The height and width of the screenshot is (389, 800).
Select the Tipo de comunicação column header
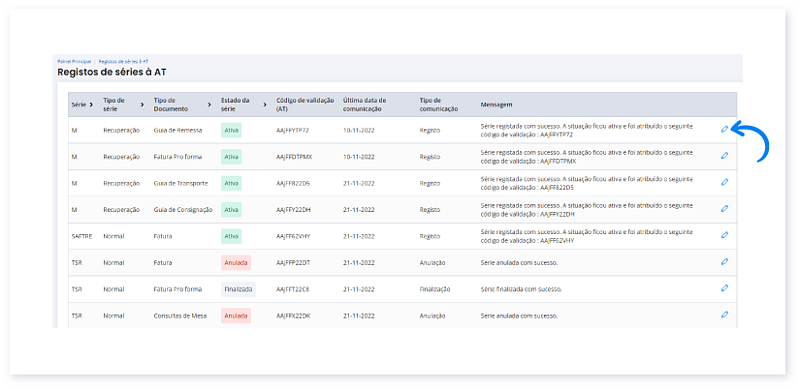[x=439, y=105]
